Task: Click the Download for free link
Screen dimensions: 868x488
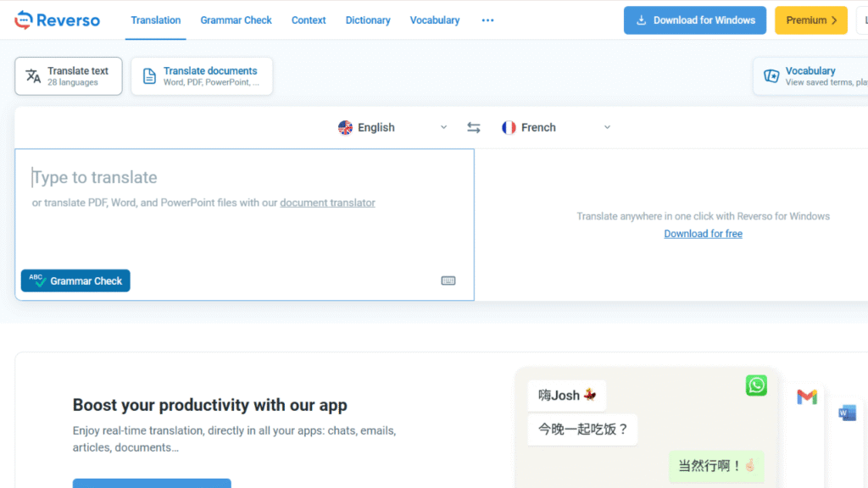Action: coord(703,234)
